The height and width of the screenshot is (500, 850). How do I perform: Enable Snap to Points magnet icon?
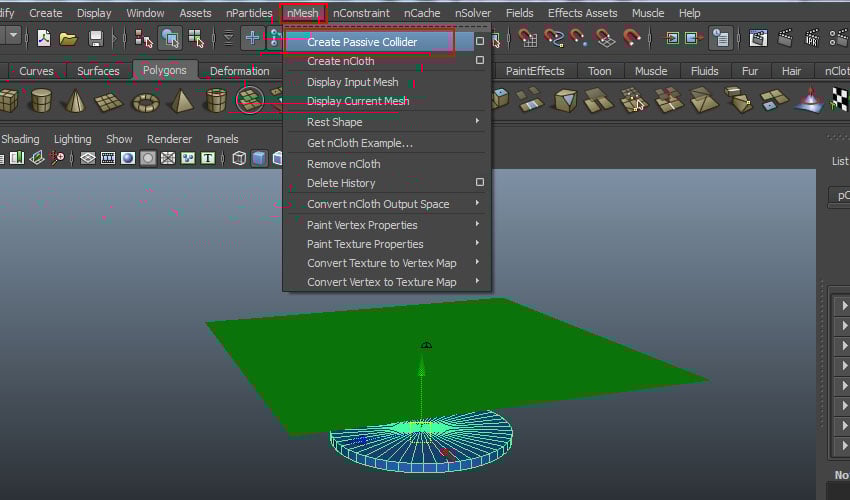click(578, 38)
